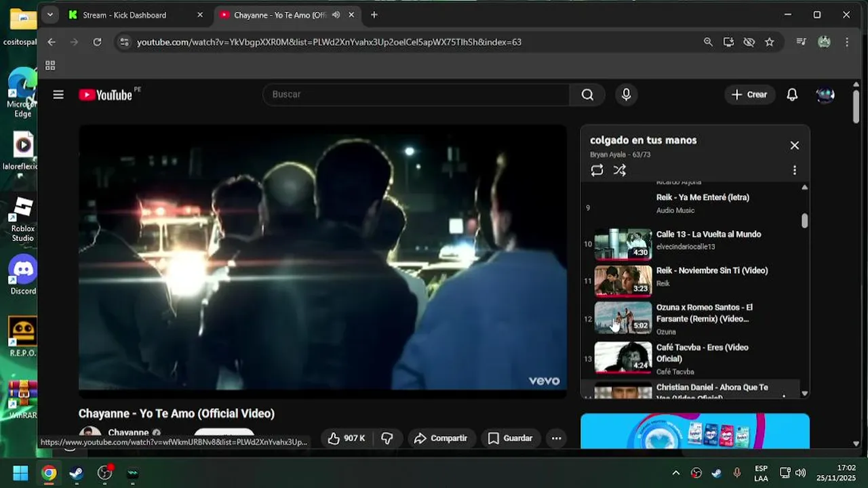This screenshot has width=868, height=488.
Task: Click the Crear button
Action: pyautogui.click(x=749, y=95)
